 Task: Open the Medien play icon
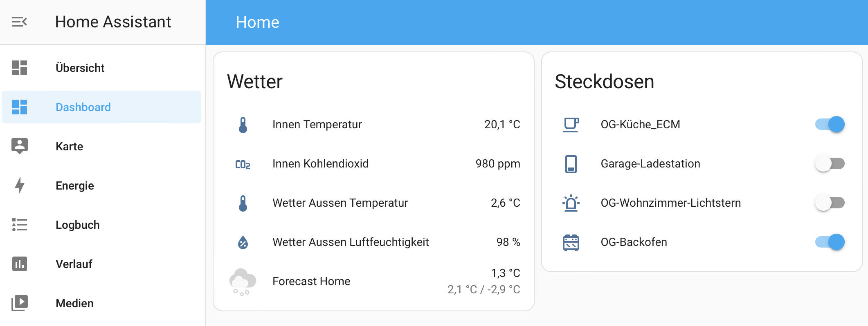click(x=19, y=303)
